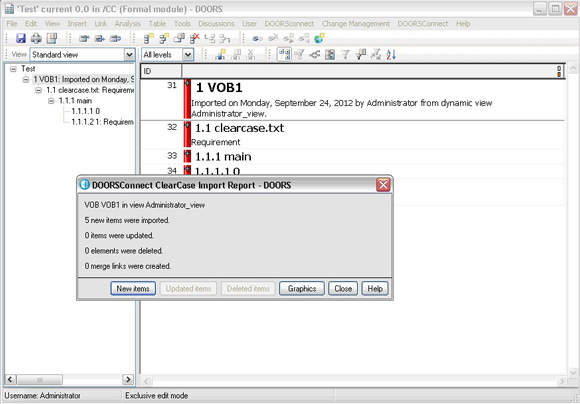The image size is (580, 404).
Task: Click the Save floppy disk icon
Action: [20, 38]
